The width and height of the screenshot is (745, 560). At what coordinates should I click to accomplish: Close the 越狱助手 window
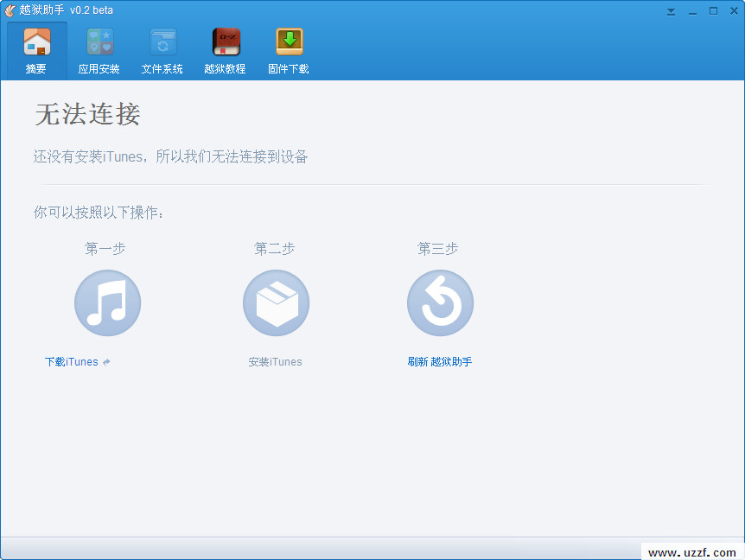pyautogui.click(x=734, y=11)
